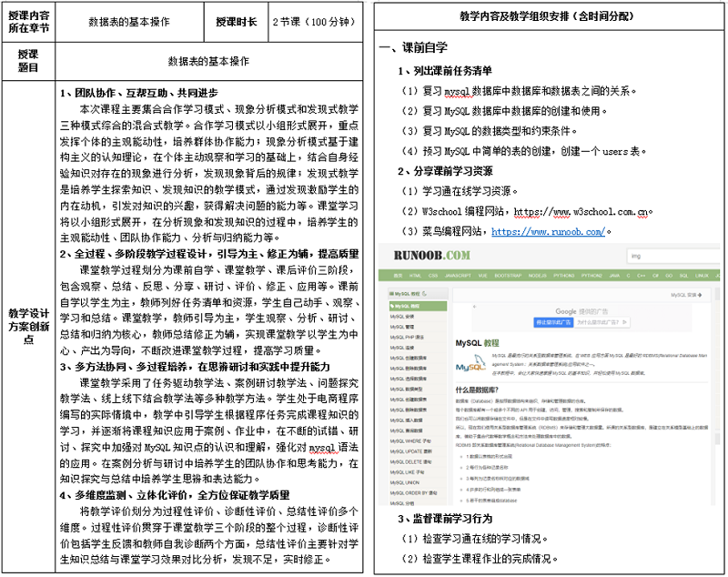Select HTML in the green navigation bar

(x=415, y=274)
